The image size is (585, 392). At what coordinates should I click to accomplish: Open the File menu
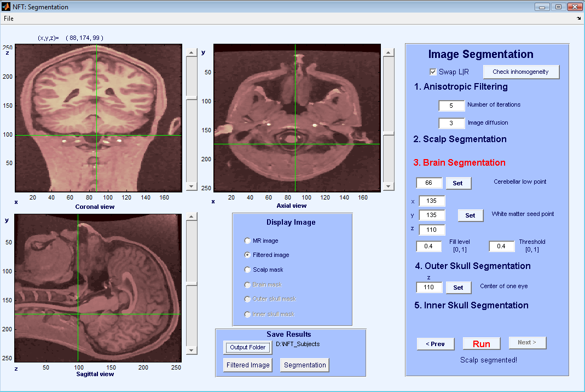pyautogui.click(x=9, y=19)
